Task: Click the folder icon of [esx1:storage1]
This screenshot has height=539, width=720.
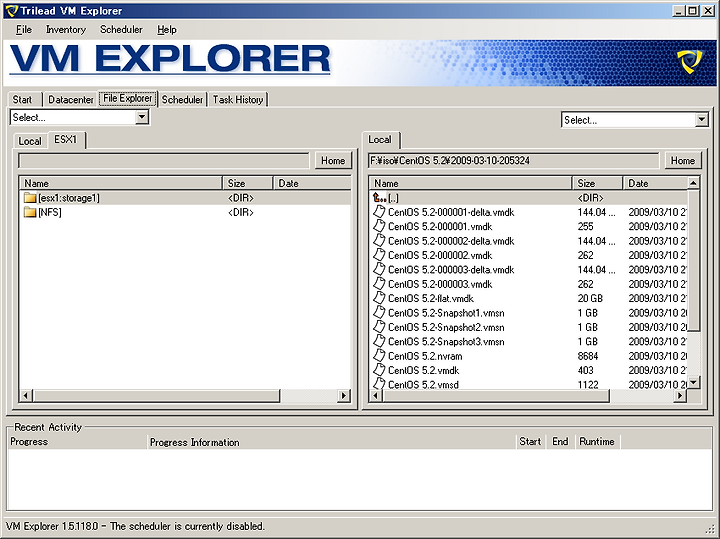Action: [x=30, y=198]
